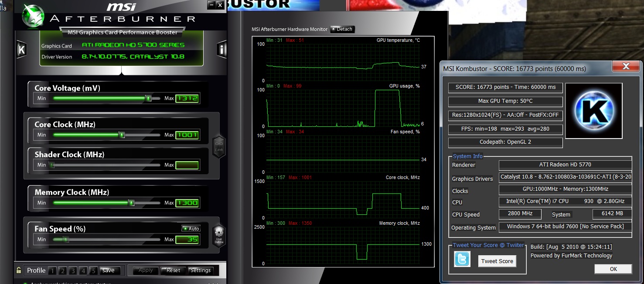Click the Codepath: OpenGL 2 text

[505, 142]
